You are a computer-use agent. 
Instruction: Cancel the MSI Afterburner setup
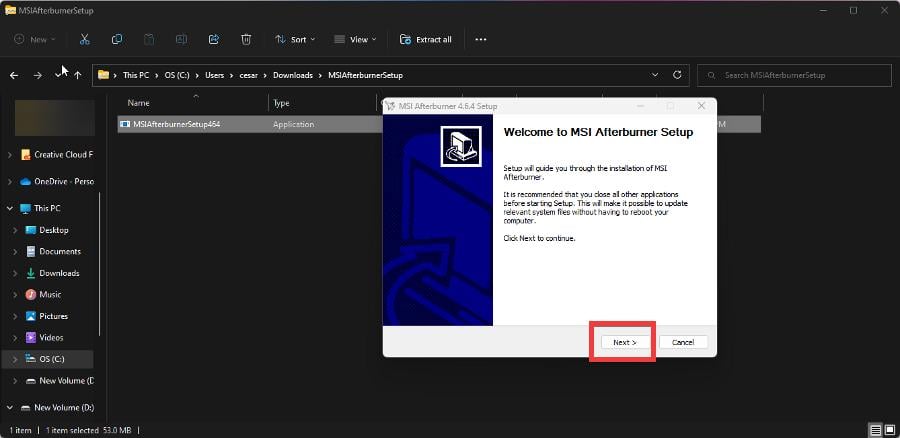[x=683, y=342]
